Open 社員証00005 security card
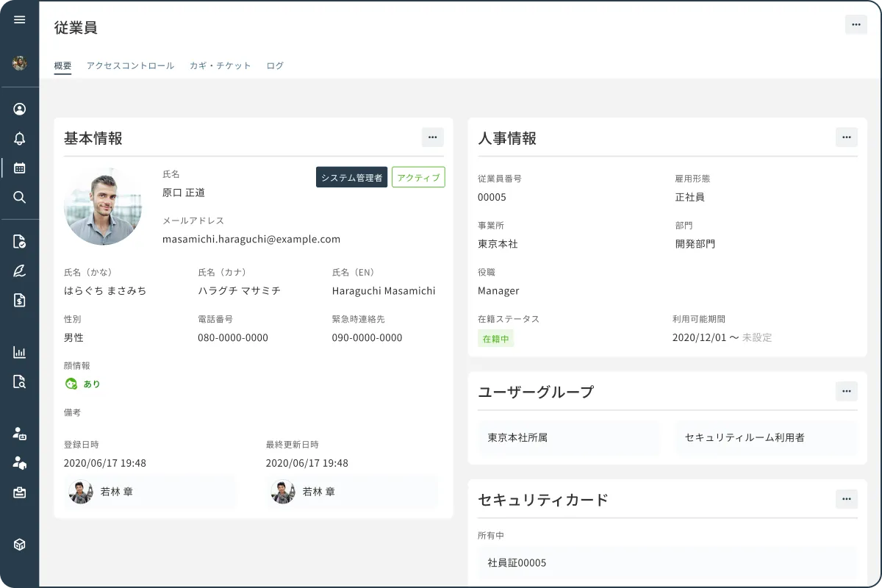 (667, 563)
